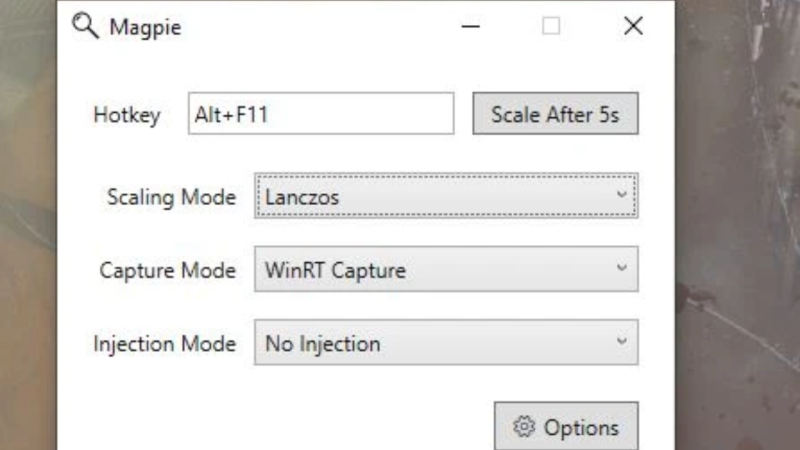Expand the chevron arrow of the Lanczos combo box

622,196
